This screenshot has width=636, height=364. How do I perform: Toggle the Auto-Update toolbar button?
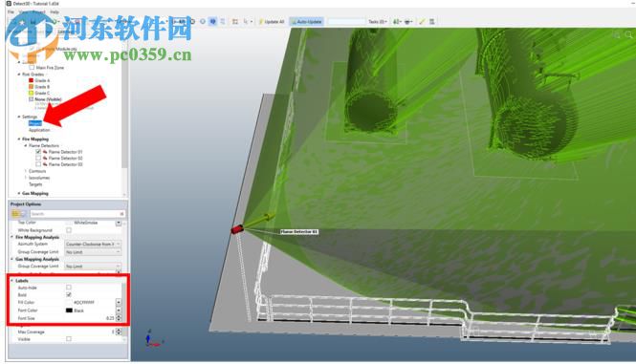306,21
